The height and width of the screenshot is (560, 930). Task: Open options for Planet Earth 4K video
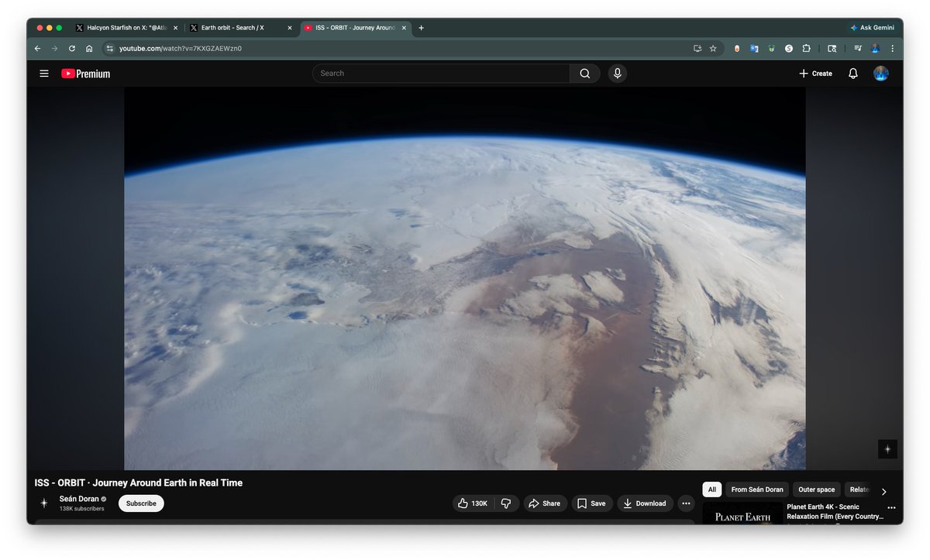(891, 508)
